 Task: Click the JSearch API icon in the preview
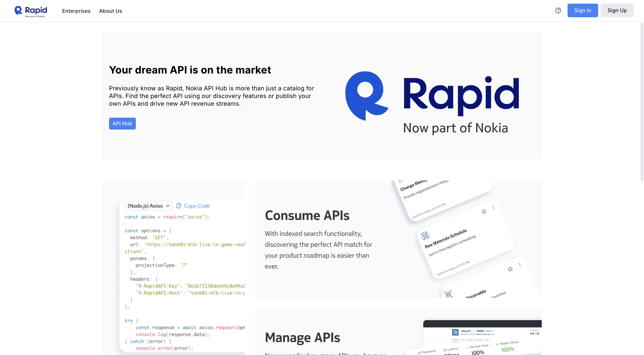coord(455,332)
